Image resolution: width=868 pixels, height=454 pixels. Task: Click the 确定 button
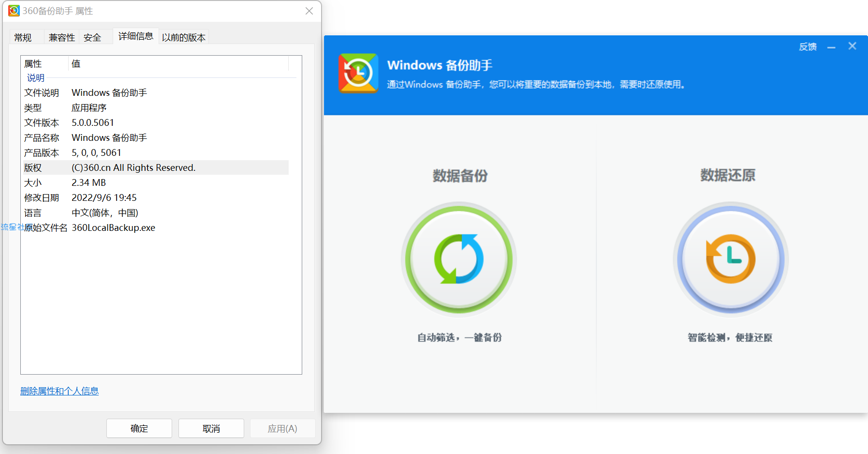click(x=139, y=428)
